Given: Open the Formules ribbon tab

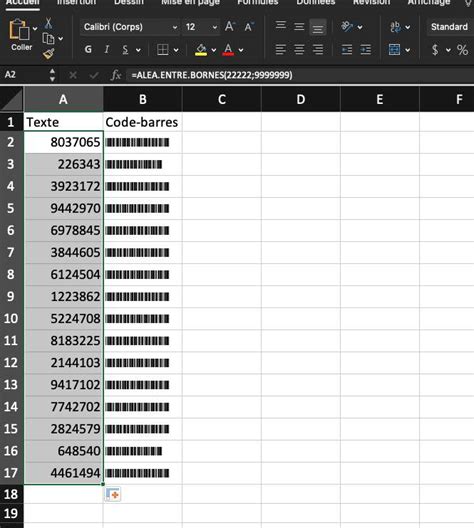Looking at the screenshot, I should pos(258,3).
